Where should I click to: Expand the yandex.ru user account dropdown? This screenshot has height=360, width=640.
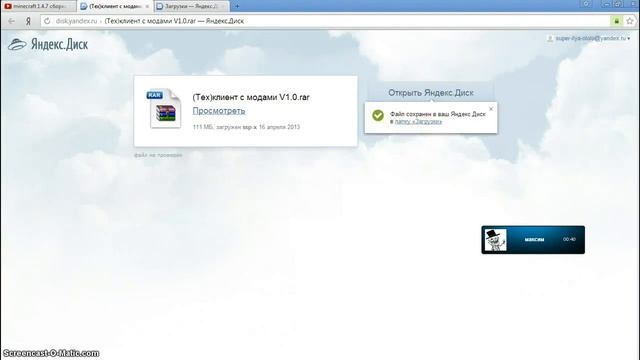589,38
